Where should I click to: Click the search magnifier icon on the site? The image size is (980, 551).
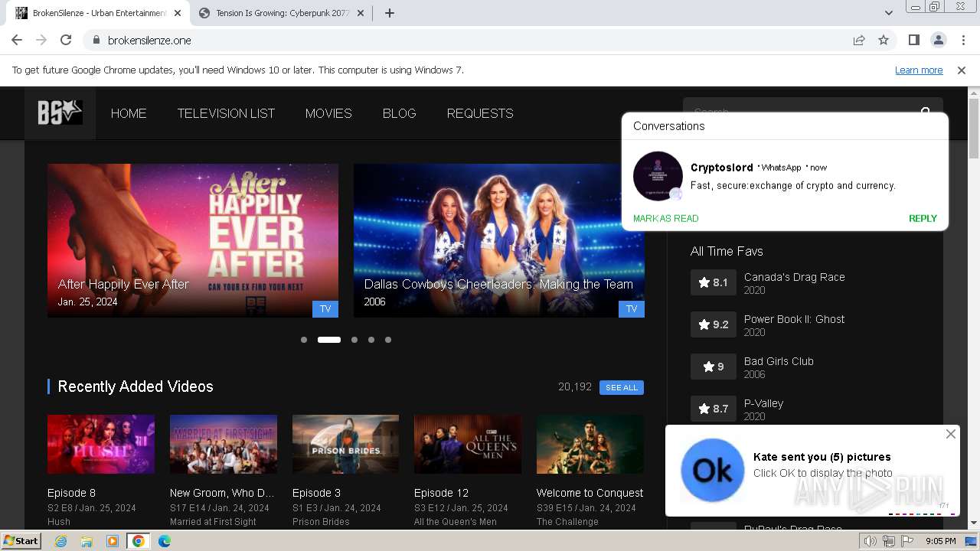[x=926, y=113]
